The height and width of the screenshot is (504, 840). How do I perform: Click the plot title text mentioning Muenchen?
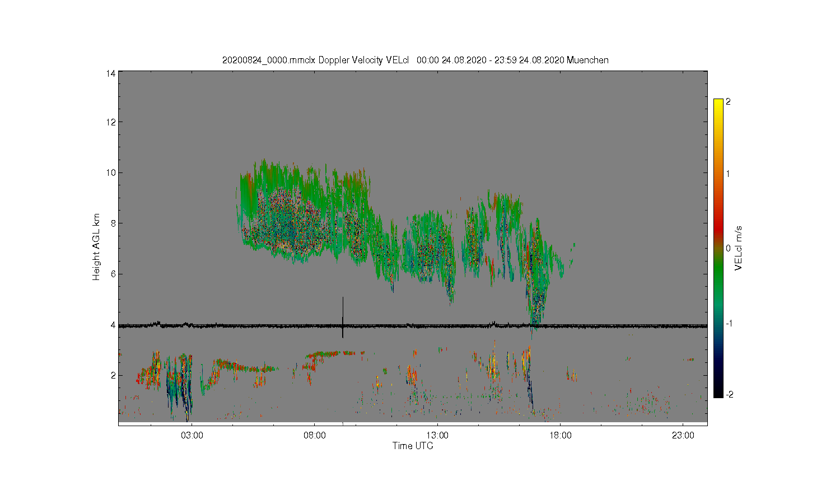[x=415, y=60]
